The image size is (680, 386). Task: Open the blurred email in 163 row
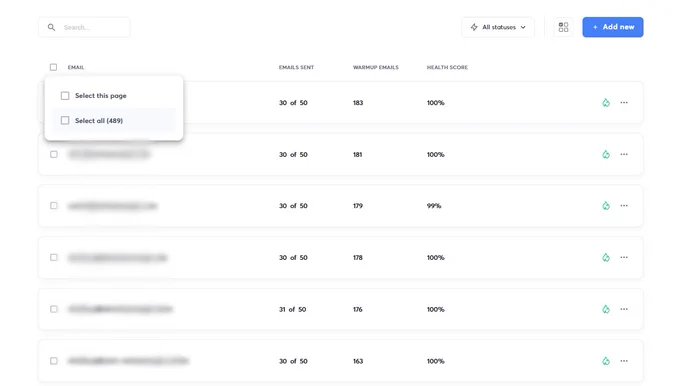(128, 361)
